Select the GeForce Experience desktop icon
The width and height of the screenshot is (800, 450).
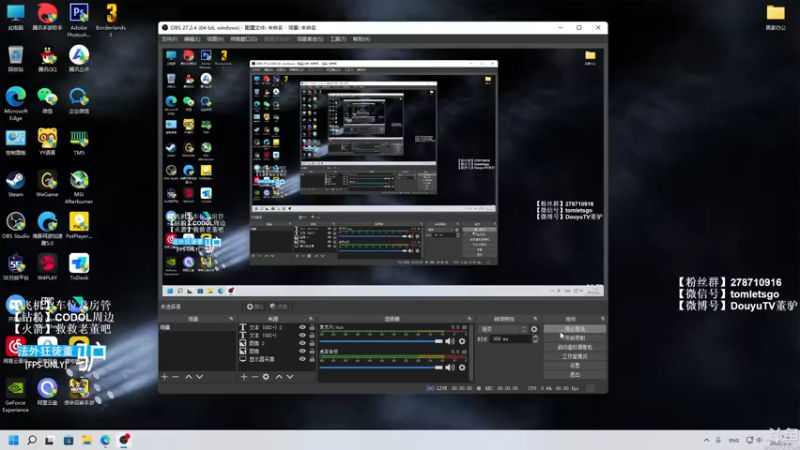tap(16, 395)
